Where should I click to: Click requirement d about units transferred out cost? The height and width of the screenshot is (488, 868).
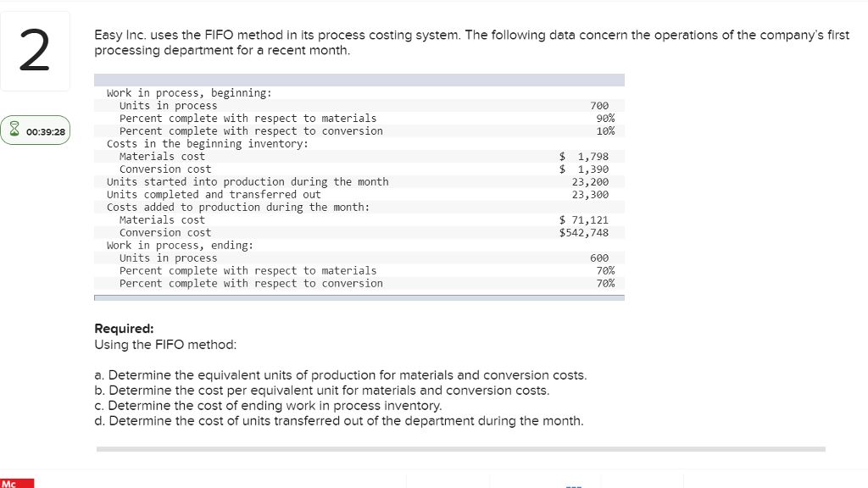(338, 421)
